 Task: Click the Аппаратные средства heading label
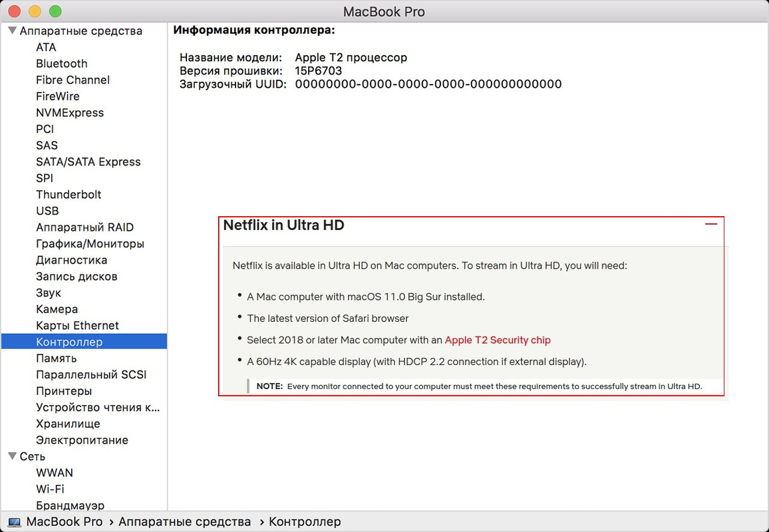point(81,31)
